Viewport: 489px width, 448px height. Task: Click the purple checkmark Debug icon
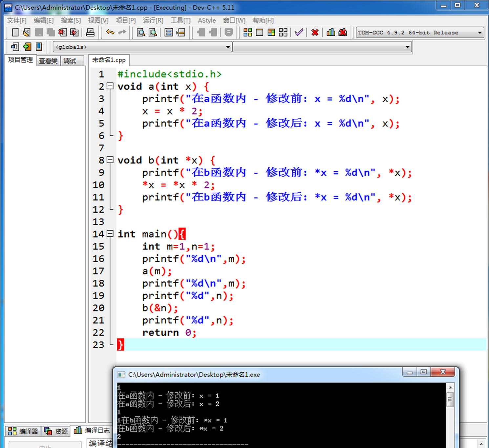pyautogui.click(x=299, y=32)
